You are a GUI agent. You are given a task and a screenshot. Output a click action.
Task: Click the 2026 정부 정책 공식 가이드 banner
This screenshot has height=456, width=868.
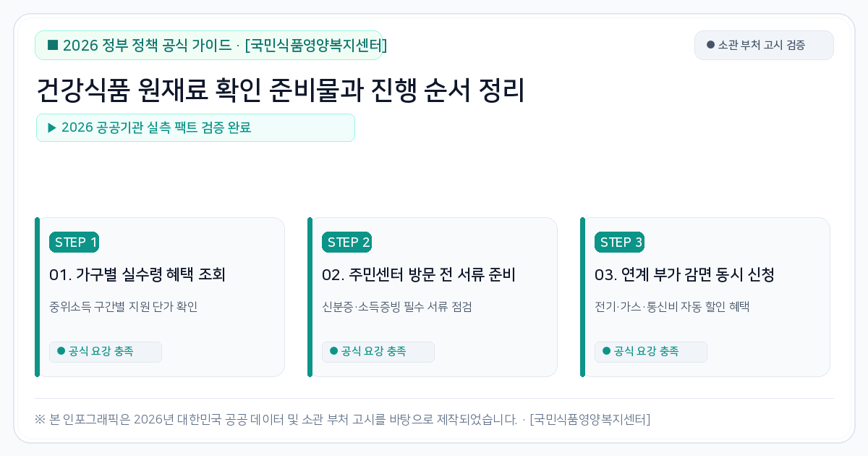pyautogui.click(x=208, y=45)
